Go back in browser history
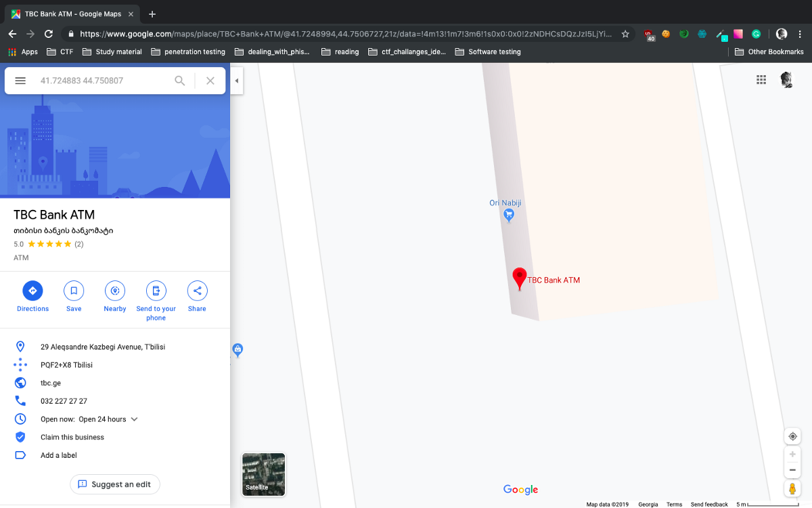The width and height of the screenshot is (812, 508). (12, 34)
